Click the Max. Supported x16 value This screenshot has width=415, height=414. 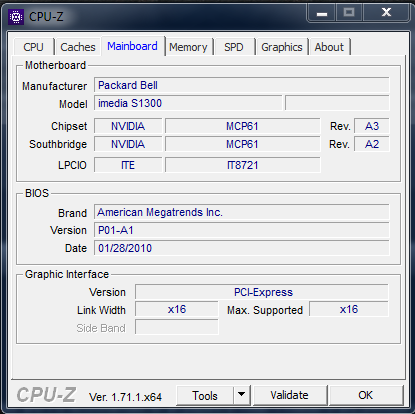[349, 309]
